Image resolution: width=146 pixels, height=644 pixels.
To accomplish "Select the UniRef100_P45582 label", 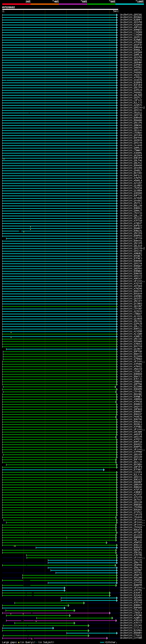I will click(x=131, y=67).
